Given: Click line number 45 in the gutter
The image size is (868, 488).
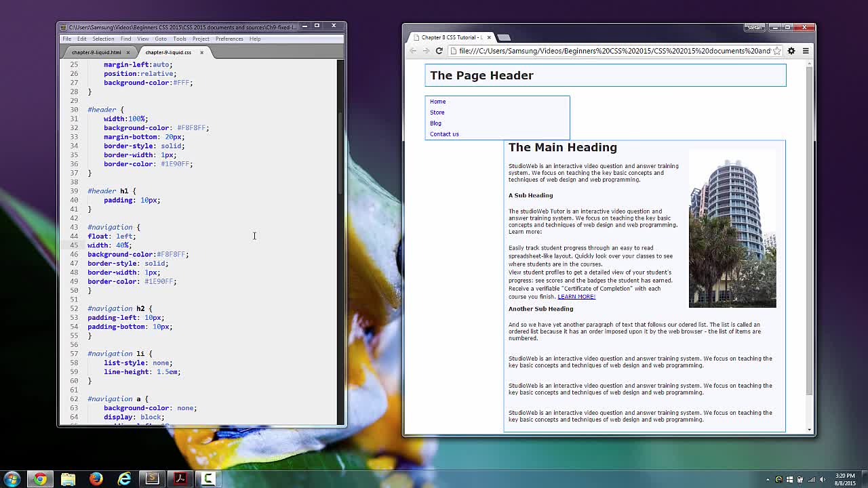Looking at the screenshot, I should (74, 245).
